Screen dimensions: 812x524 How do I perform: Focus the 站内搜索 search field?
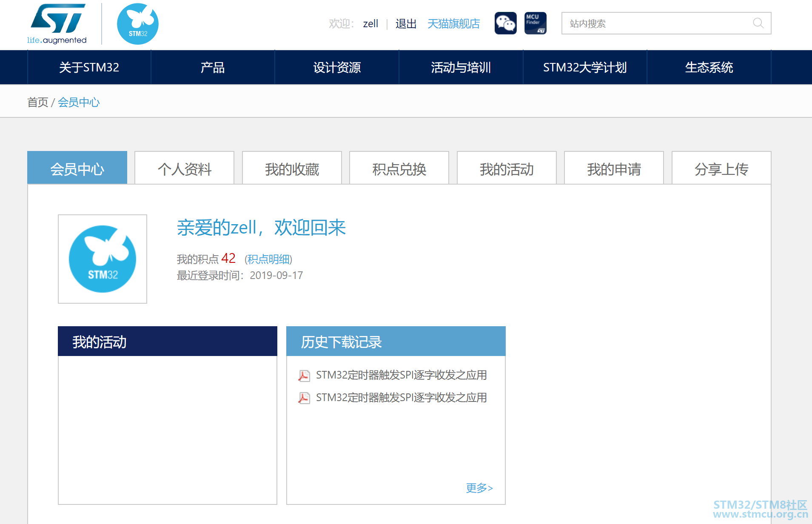[x=666, y=23]
